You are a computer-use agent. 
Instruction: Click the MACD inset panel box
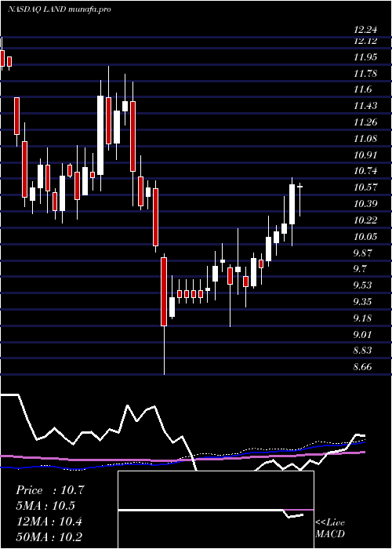click(216, 510)
